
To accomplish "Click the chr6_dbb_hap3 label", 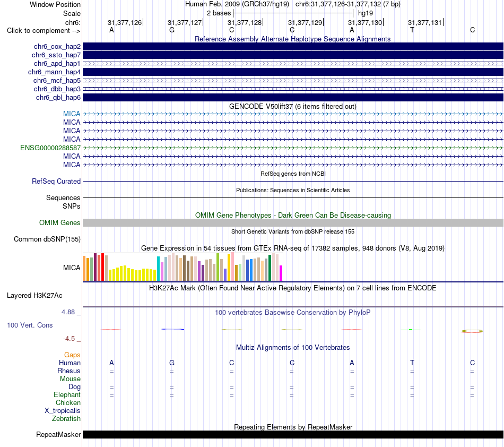I will (x=57, y=89).
